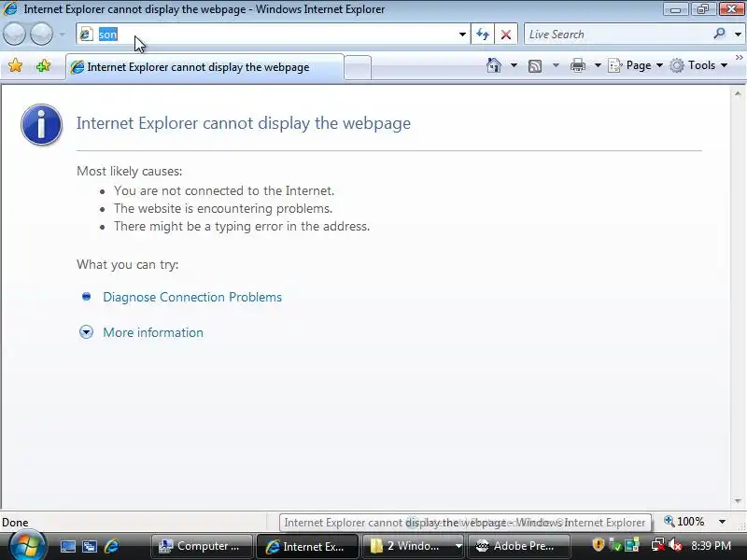Switch to Internet Explorer taskbar button
747x560 pixels.
(307, 546)
